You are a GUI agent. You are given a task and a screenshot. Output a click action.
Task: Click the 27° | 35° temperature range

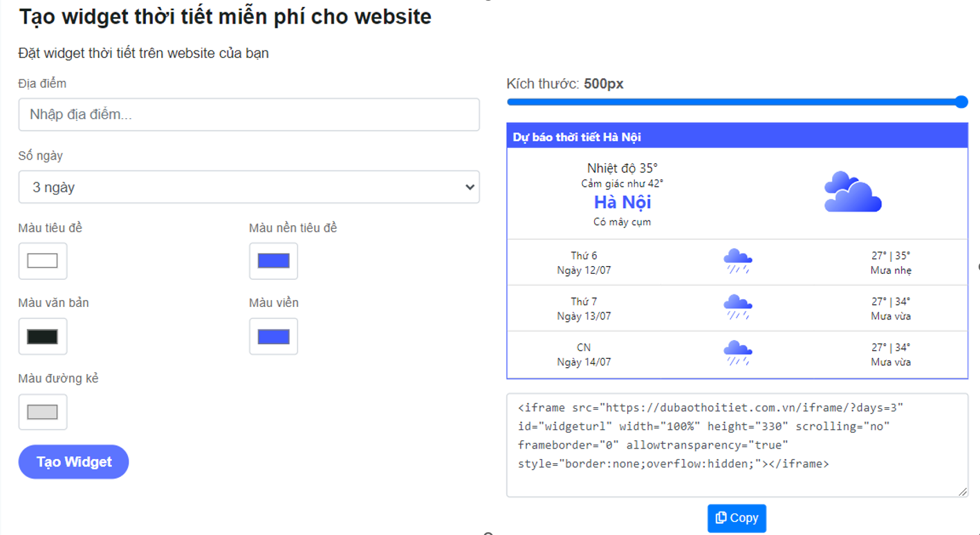891,256
